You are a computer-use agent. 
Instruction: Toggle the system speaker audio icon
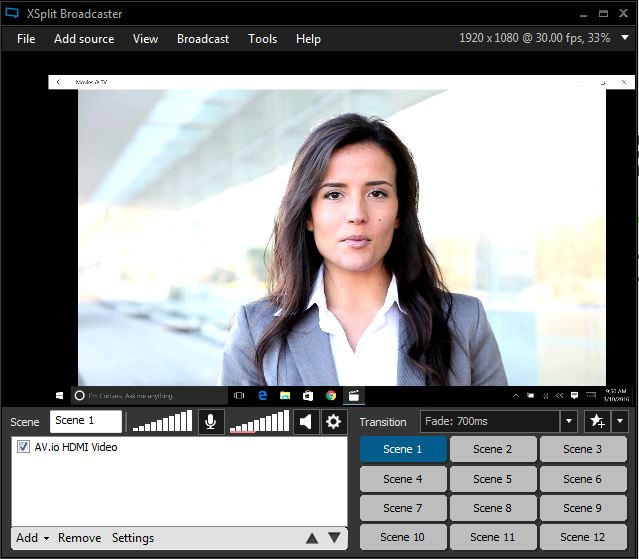tap(306, 422)
